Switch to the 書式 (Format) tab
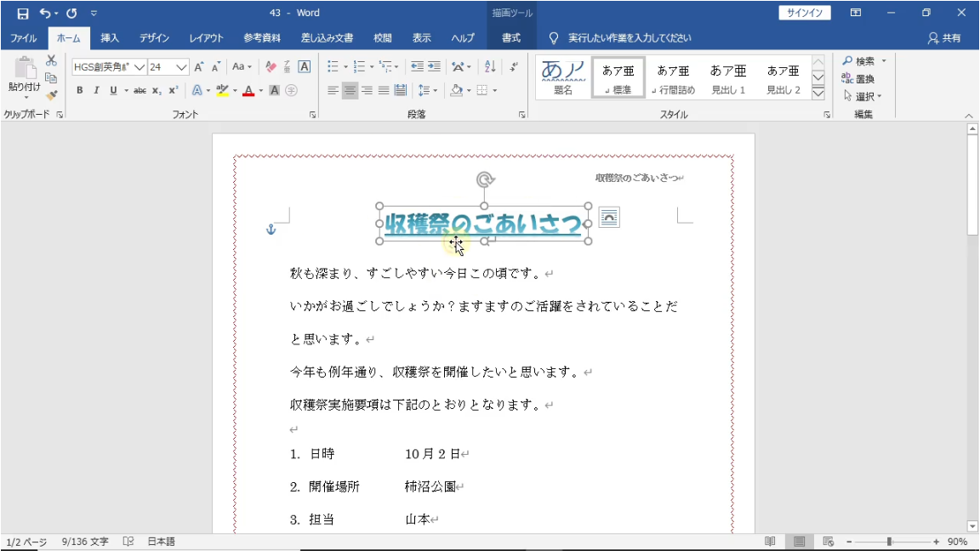 coord(511,38)
